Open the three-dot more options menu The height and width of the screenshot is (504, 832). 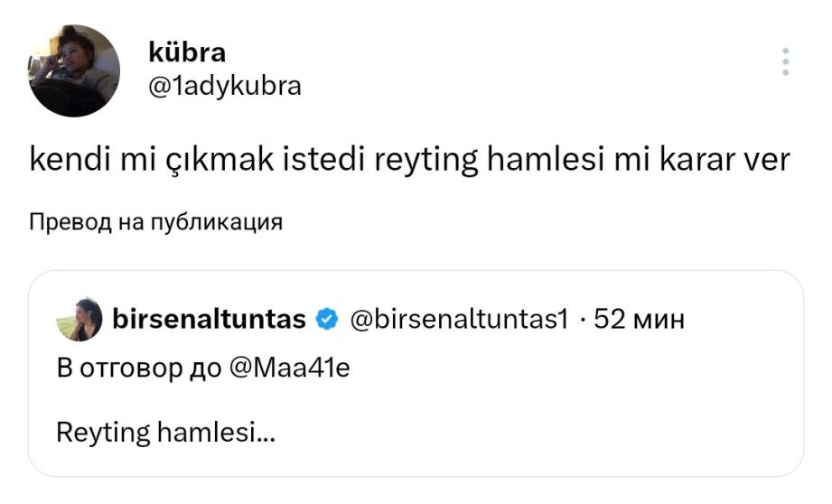click(x=785, y=61)
